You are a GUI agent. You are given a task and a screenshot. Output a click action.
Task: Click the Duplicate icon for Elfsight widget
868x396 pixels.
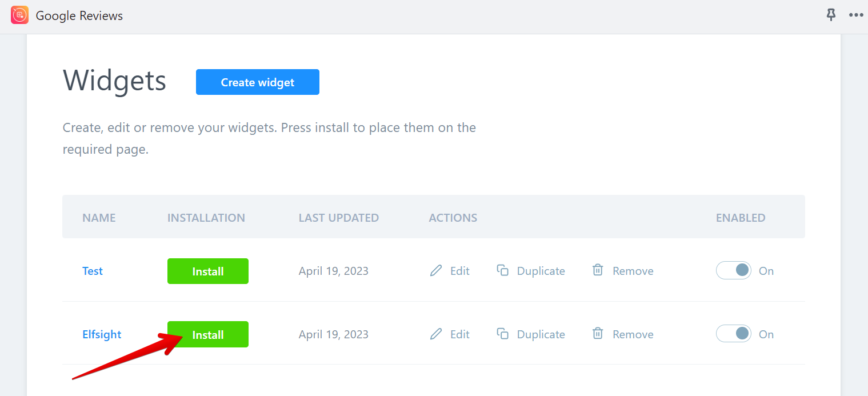pos(503,334)
